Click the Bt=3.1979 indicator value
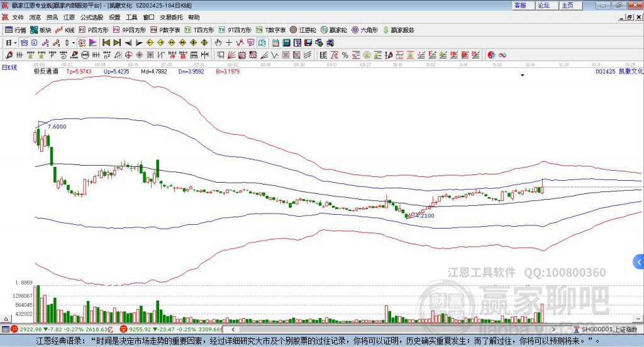Image resolution: width=644 pixels, height=347 pixels. pyautogui.click(x=228, y=71)
